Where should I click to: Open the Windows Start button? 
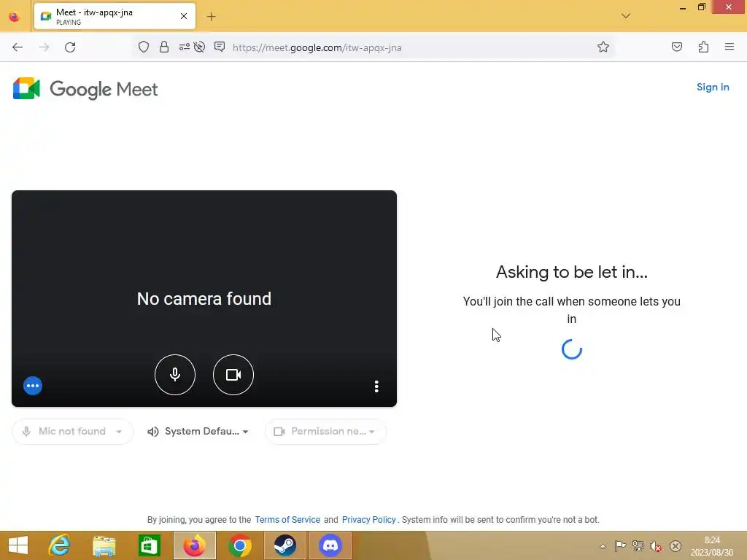(x=18, y=545)
